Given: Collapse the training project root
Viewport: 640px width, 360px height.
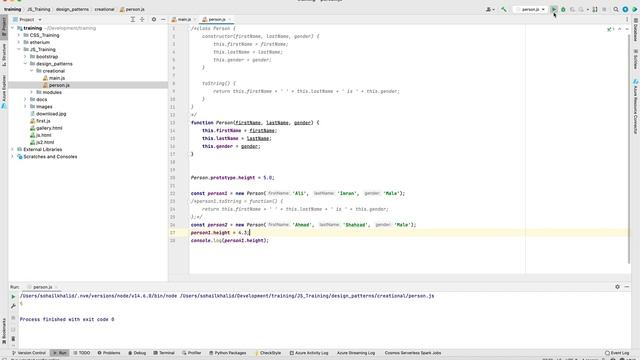Looking at the screenshot, I should click(x=13, y=28).
